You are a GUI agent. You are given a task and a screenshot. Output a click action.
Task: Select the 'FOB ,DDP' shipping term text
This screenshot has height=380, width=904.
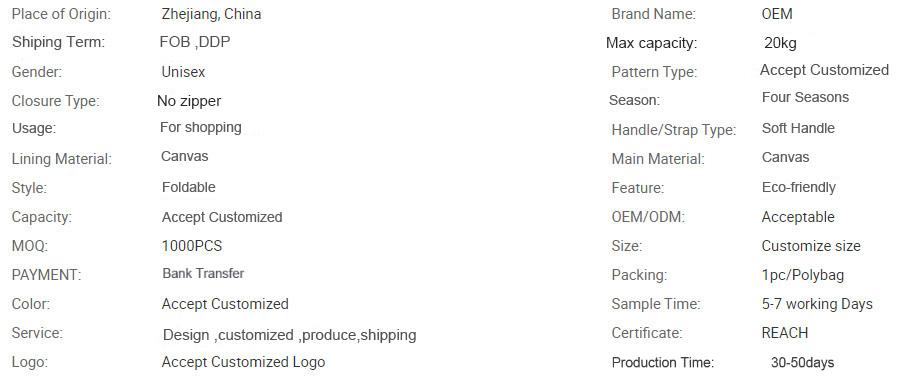click(195, 42)
